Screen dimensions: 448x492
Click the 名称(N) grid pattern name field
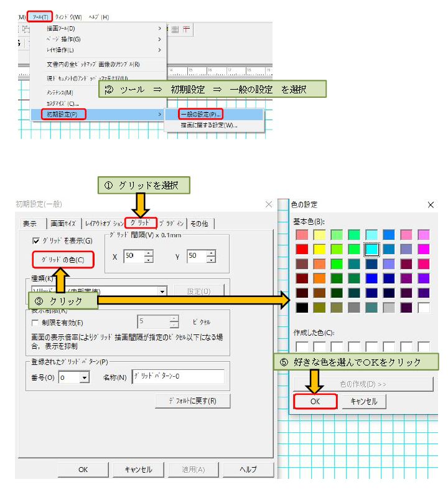(178, 376)
